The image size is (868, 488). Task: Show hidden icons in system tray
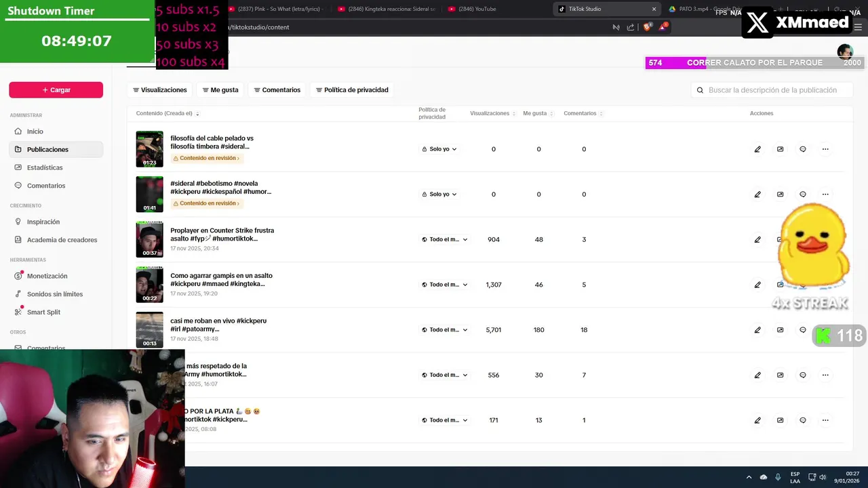click(749, 477)
